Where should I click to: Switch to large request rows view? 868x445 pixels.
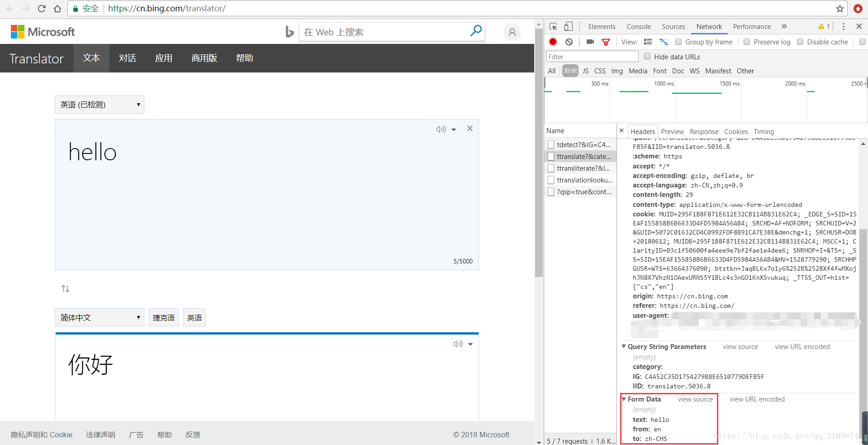(648, 42)
